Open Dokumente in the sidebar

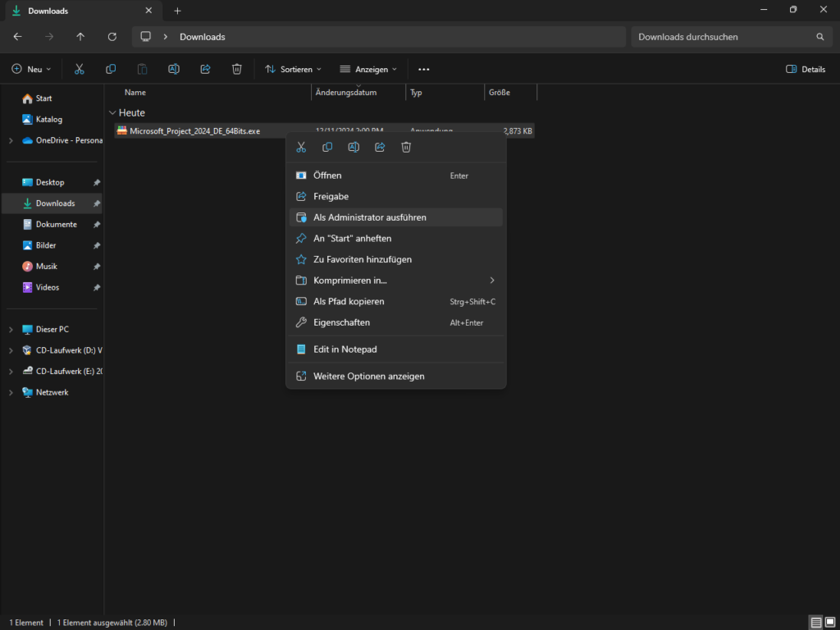56,224
